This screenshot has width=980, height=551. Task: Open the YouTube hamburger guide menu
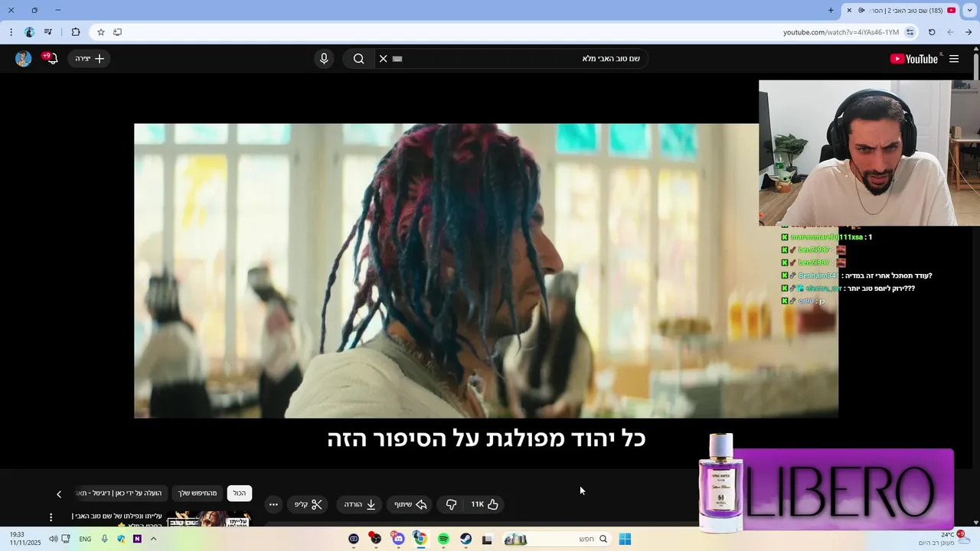click(954, 59)
